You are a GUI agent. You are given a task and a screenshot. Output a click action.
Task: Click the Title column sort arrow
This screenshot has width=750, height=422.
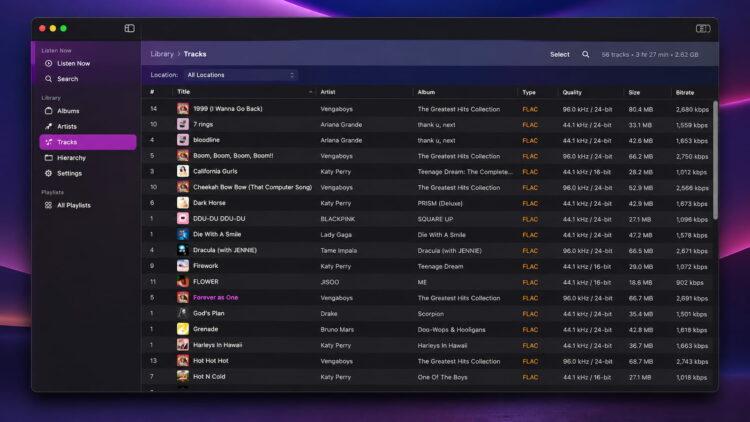310,92
